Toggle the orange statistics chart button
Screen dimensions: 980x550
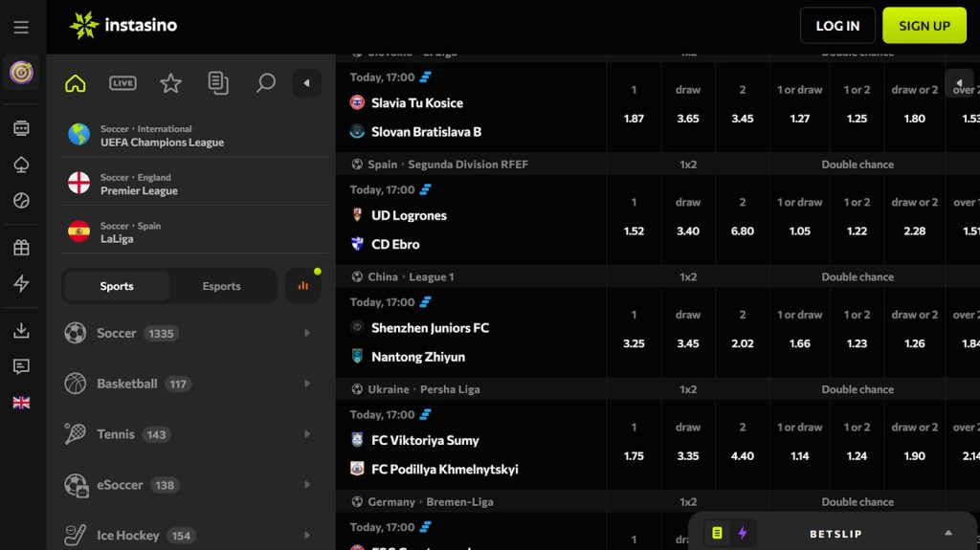[x=302, y=286]
